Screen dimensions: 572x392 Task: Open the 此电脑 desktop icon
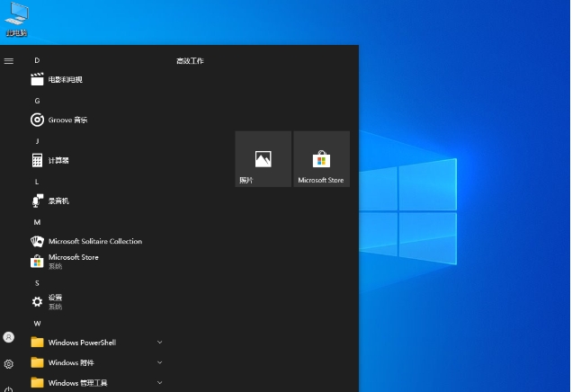click(x=17, y=18)
